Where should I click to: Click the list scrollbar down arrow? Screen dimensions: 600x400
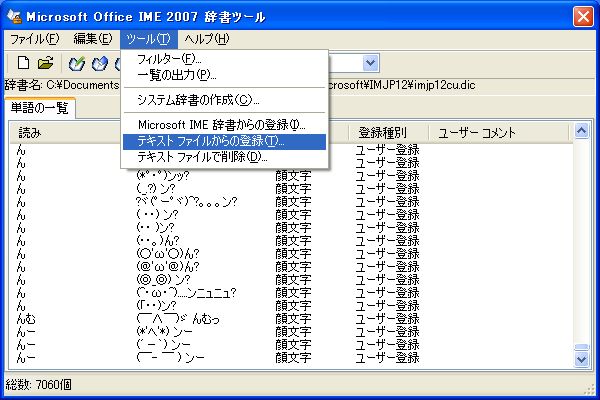tap(581, 359)
